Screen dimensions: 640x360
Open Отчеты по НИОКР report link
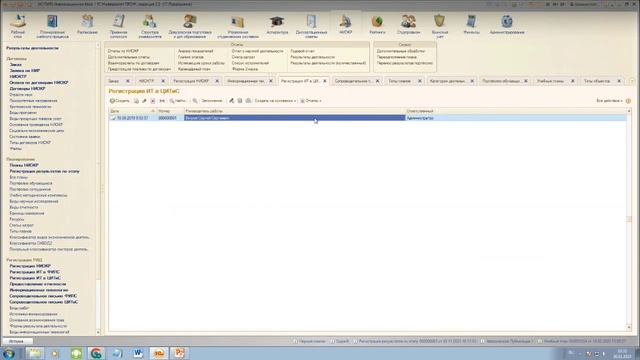click(123, 51)
